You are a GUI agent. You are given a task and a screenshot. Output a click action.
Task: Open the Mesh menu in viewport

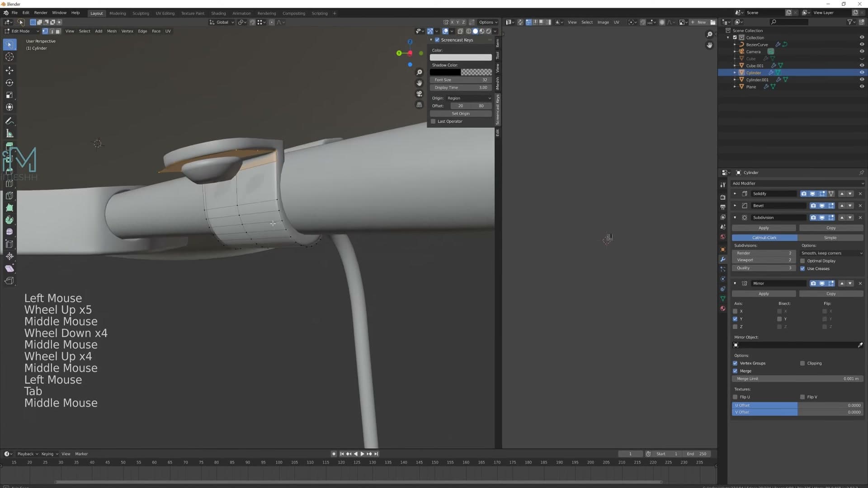(112, 31)
